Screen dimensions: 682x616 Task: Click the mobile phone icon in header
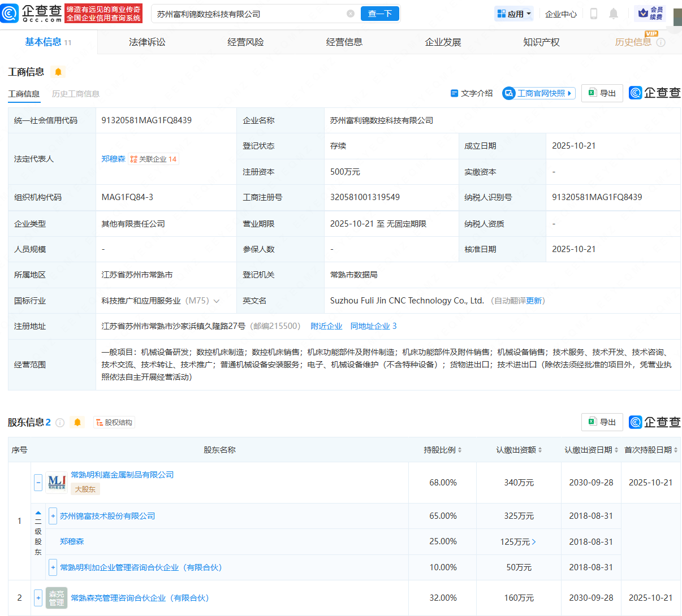(594, 14)
